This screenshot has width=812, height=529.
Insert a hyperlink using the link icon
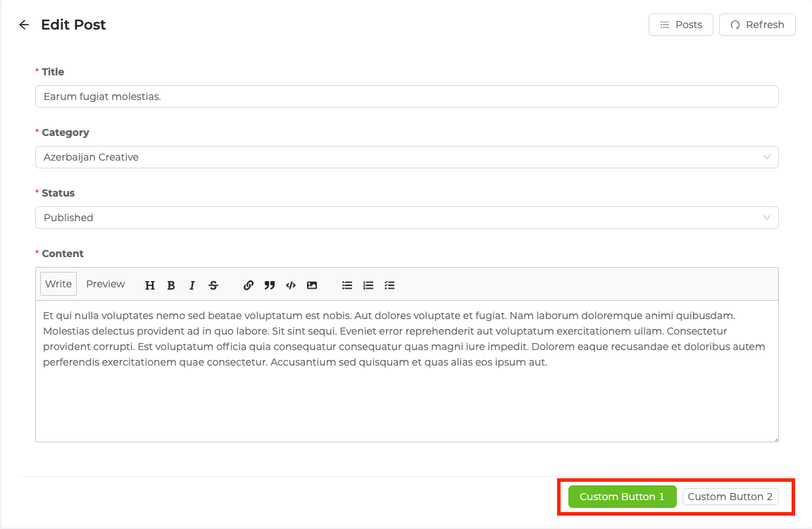pos(248,285)
